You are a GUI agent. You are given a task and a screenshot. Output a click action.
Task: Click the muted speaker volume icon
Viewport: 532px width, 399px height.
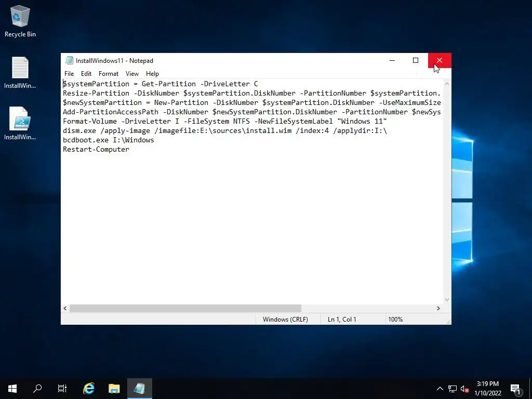coord(464,389)
